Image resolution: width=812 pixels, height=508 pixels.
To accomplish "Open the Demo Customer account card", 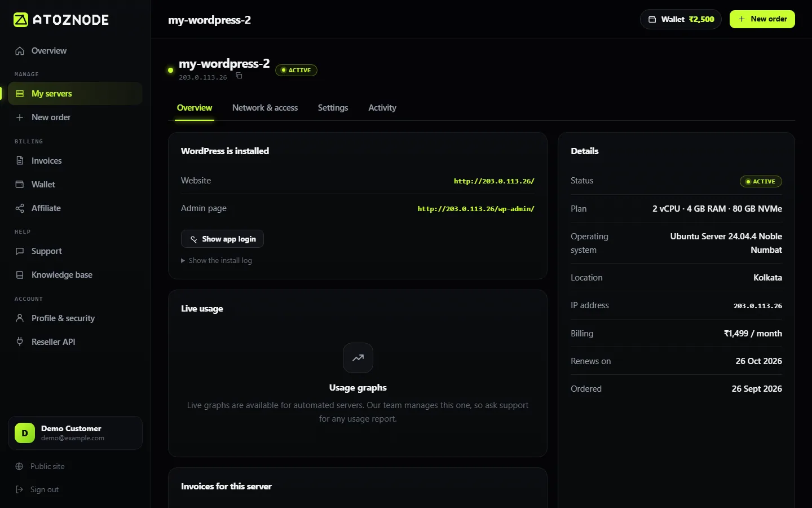I will tap(75, 433).
